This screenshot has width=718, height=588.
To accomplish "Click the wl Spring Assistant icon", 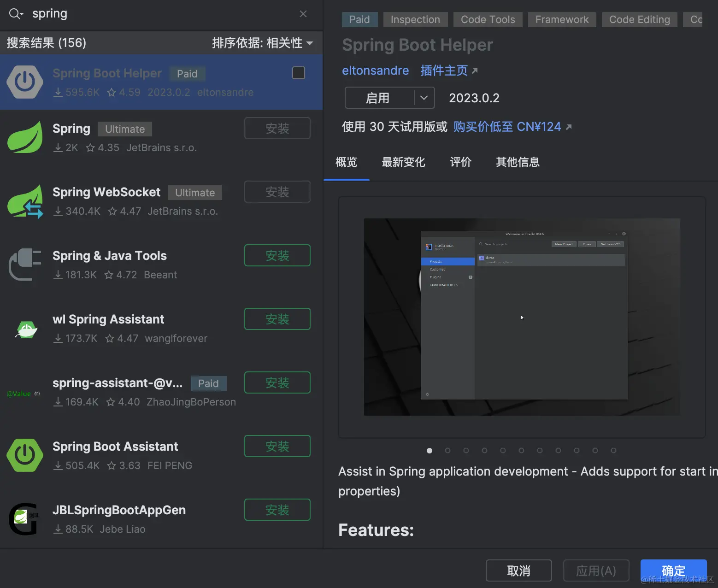I will (26, 329).
